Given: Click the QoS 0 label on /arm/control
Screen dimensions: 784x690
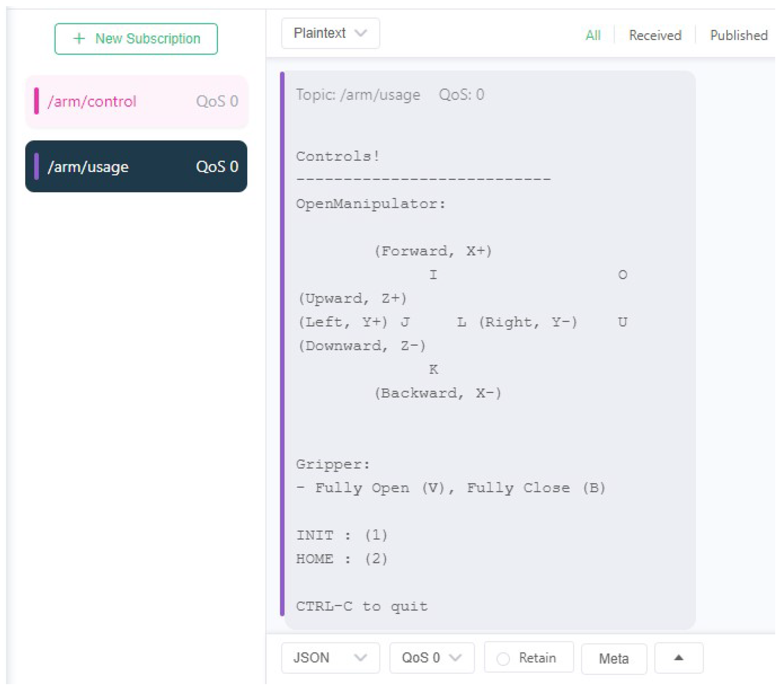Looking at the screenshot, I should (x=217, y=102).
